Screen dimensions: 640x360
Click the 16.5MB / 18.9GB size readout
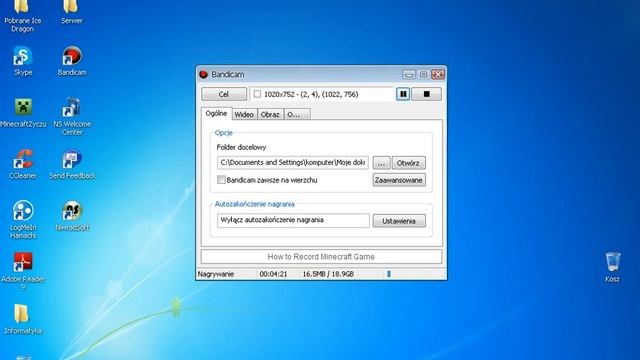[328, 274]
